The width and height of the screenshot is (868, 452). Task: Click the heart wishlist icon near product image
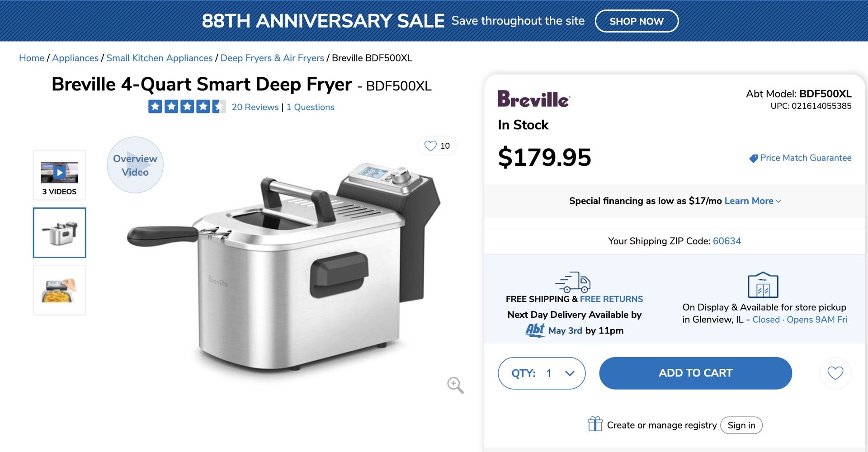tap(429, 146)
